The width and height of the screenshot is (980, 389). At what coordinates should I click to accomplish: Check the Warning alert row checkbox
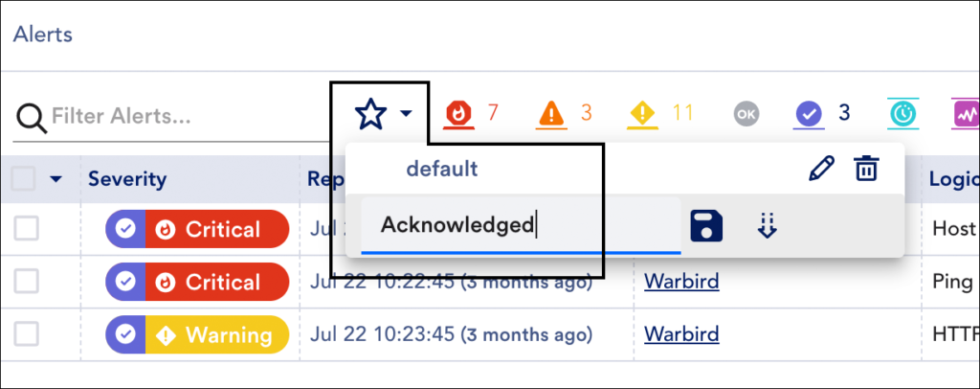pyautogui.click(x=27, y=334)
